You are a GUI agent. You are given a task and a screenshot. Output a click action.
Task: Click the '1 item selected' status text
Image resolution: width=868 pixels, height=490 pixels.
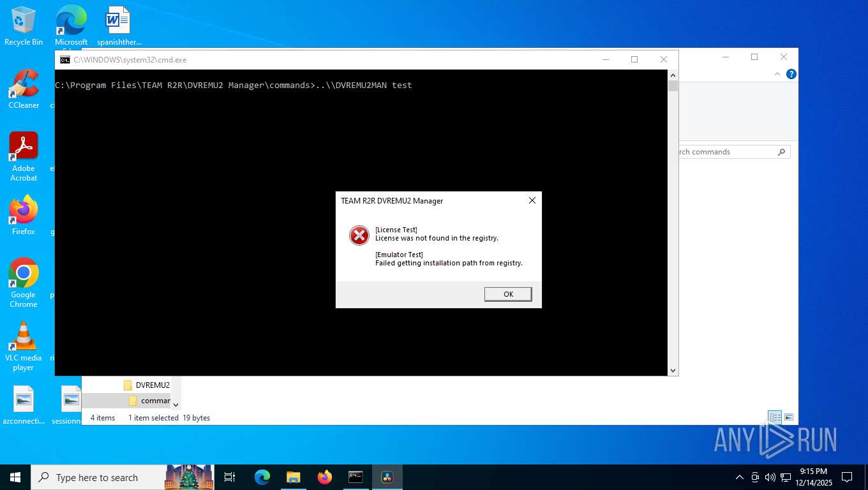pos(153,418)
